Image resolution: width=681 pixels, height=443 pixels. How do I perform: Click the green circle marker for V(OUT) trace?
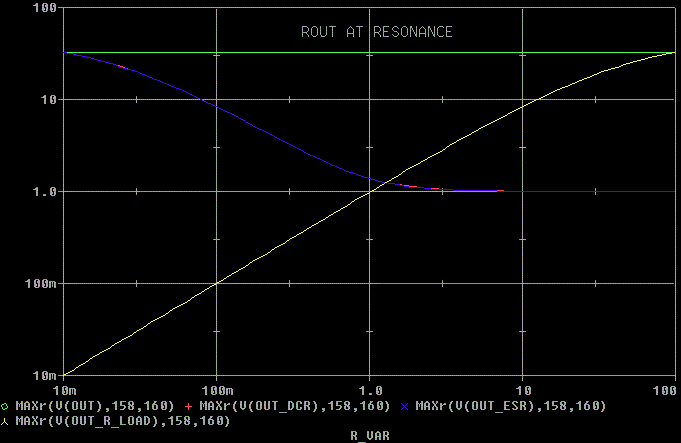(x=5, y=407)
